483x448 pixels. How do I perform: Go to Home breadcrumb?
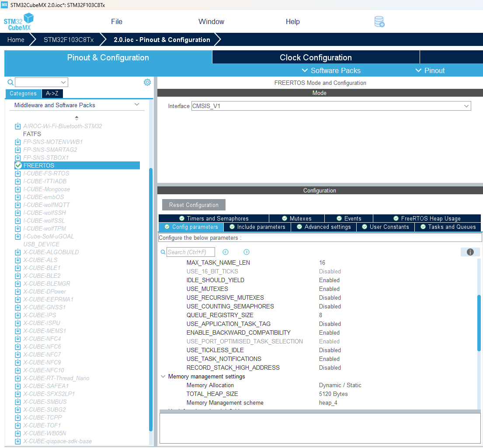coord(16,40)
